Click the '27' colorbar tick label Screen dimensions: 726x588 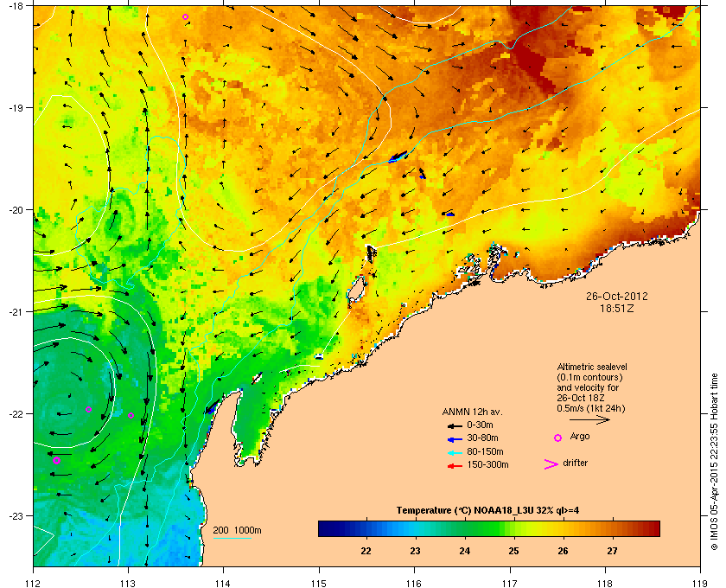click(612, 552)
